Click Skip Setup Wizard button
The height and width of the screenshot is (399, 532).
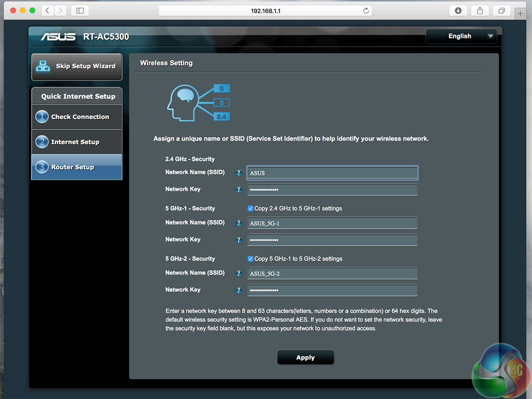[x=77, y=67]
